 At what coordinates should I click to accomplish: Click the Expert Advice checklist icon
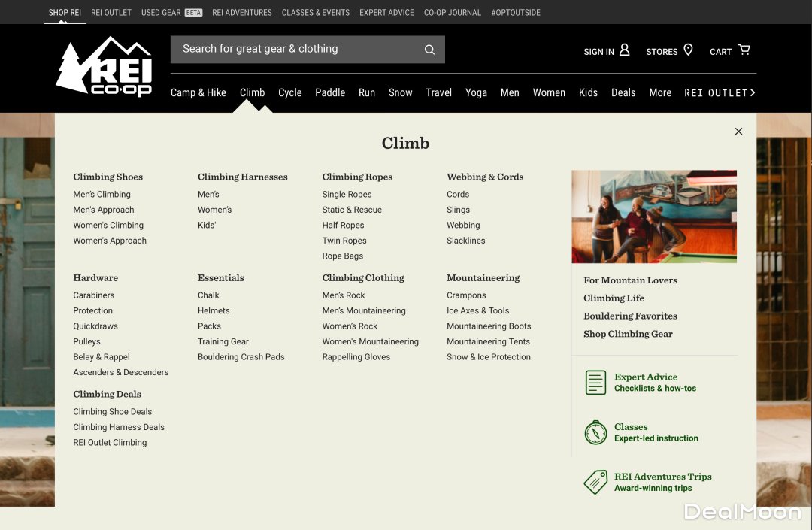point(595,383)
